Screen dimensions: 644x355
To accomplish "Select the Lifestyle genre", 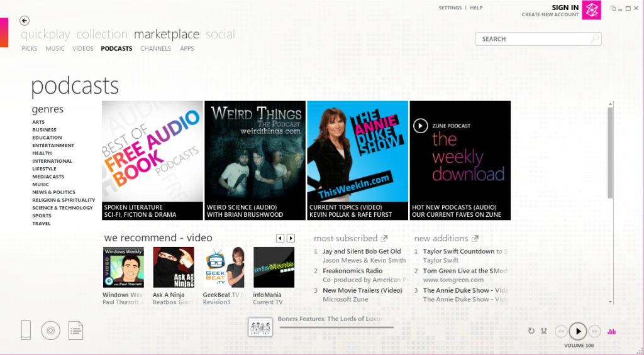I will [45, 168].
